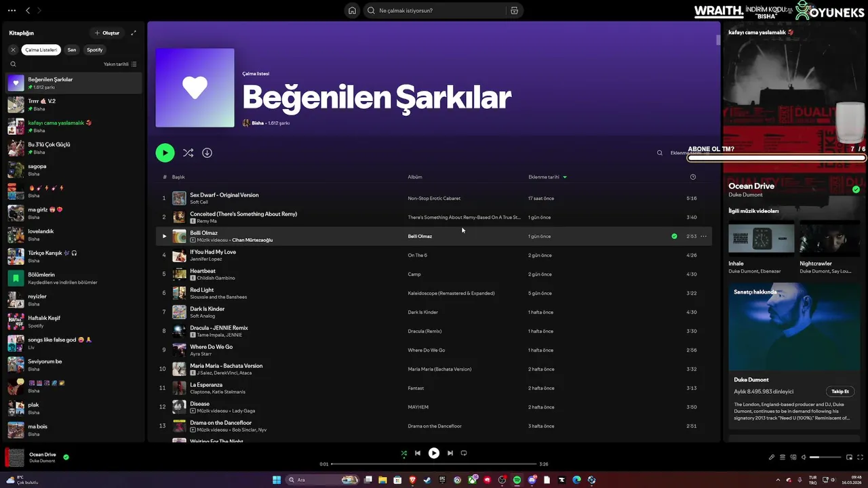Toggle liked checkmark on Belli Olmaz row
The width and height of the screenshot is (868, 488).
[x=674, y=236]
